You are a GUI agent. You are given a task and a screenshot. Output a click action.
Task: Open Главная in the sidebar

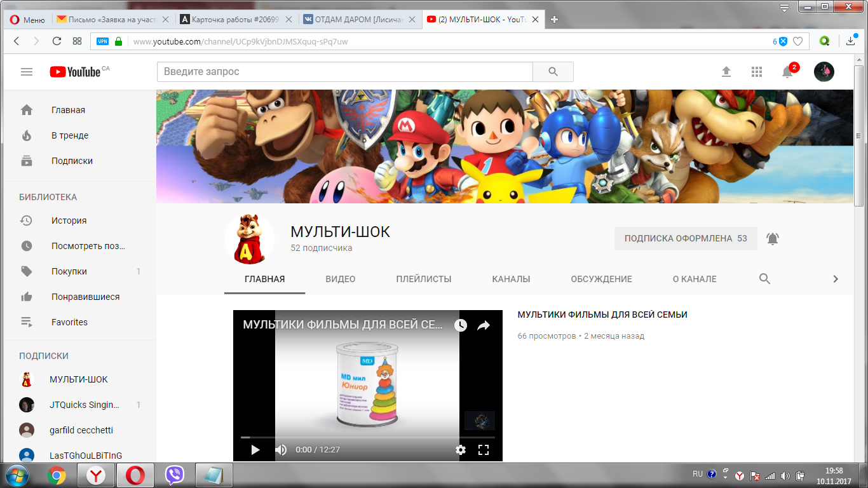point(80,110)
